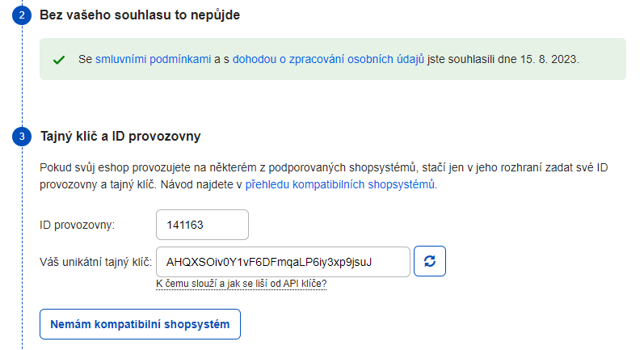Open 'K čemu slouží' API key help link
644x350 pixels.
[241, 284]
